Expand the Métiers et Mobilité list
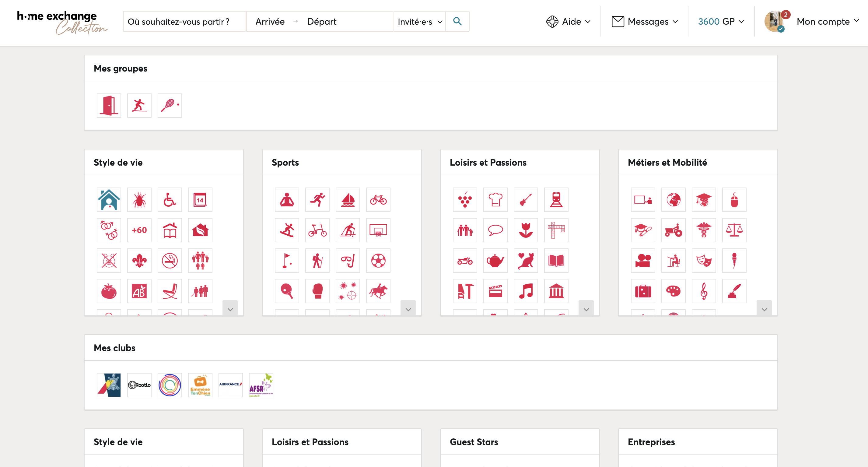 (x=764, y=309)
